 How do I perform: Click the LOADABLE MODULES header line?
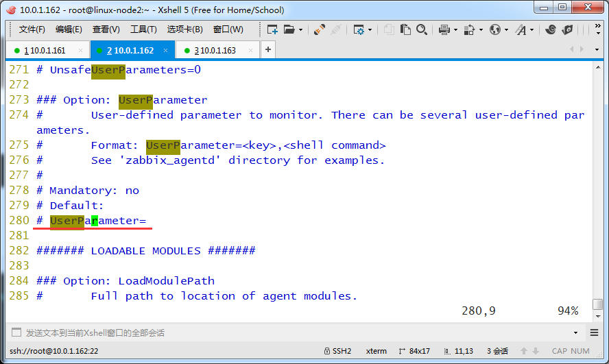pos(146,251)
